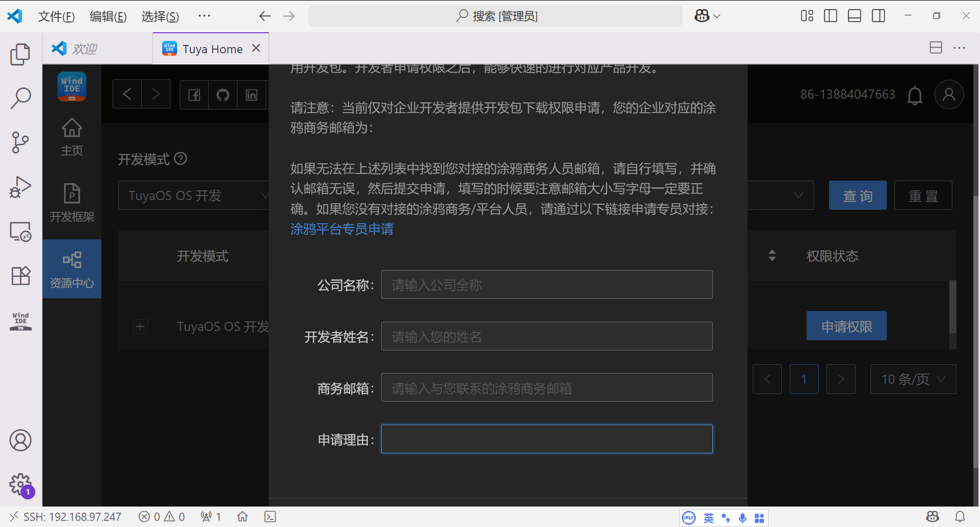Image resolution: width=980 pixels, height=527 pixels.
Task: Open the Extensions view
Action: 20,276
